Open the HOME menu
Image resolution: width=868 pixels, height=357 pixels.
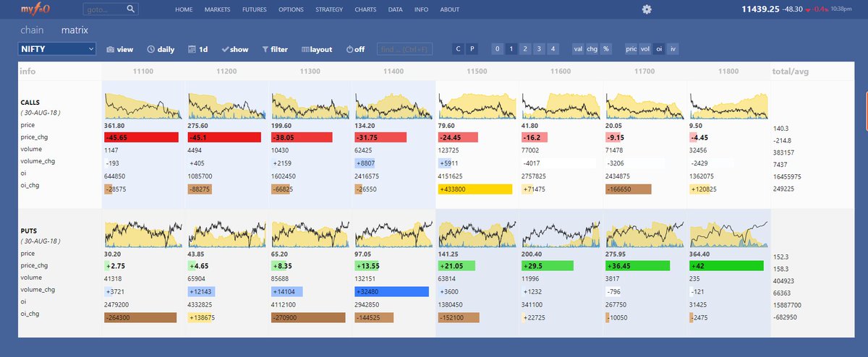pyautogui.click(x=184, y=10)
